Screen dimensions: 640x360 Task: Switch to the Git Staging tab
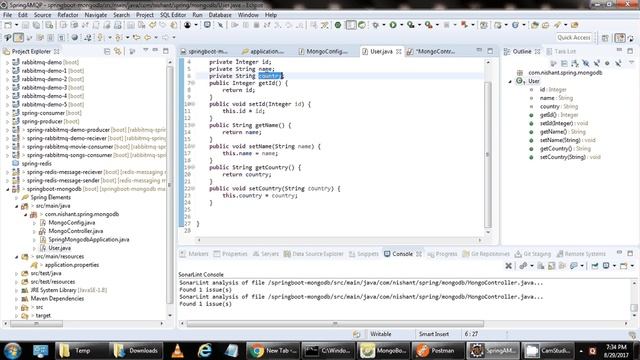pyautogui.click(x=533, y=254)
